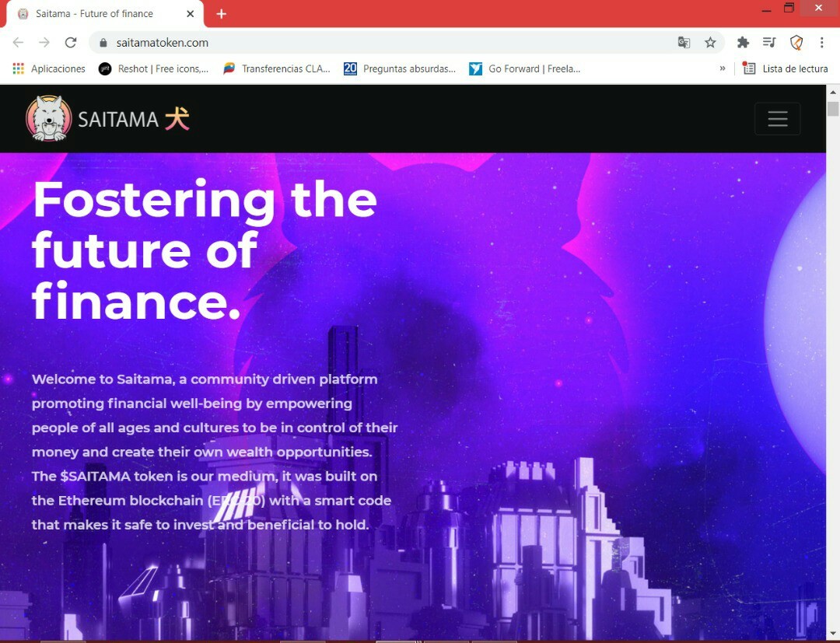Image resolution: width=840 pixels, height=643 pixels.
Task: Click the SAITAMA brand name text
Action: coord(118,120)
